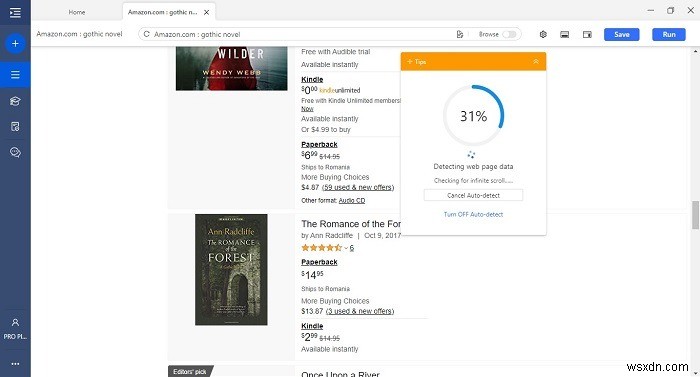
Task: Toggle the workflow panel layout icon
Action: [x=587, y=34]
